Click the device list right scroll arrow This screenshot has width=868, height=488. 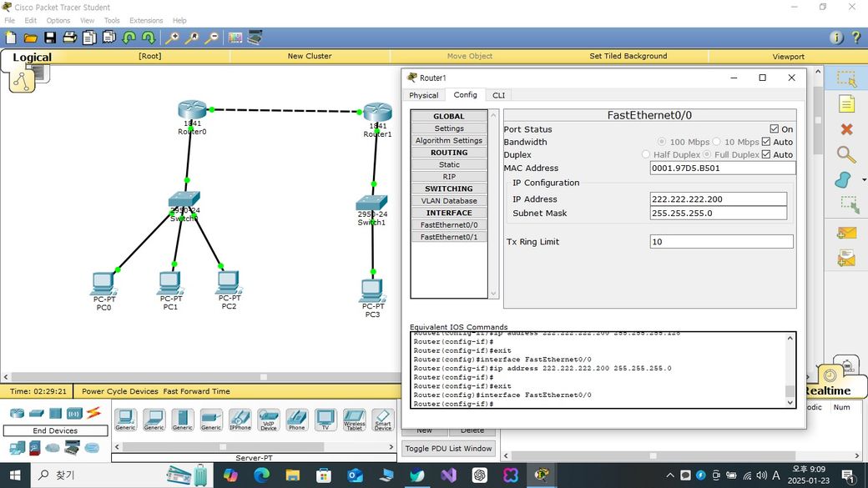pos(391,447)
